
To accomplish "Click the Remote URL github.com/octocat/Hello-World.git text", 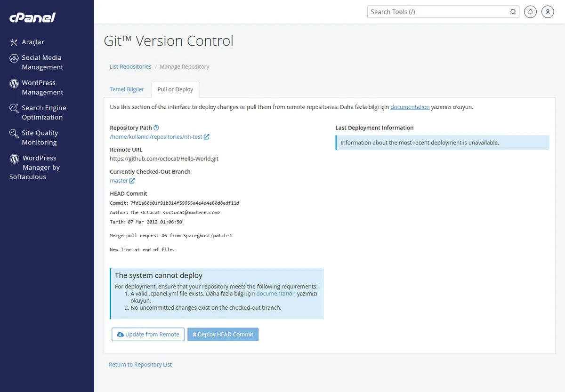I will [x=164, y=159].
